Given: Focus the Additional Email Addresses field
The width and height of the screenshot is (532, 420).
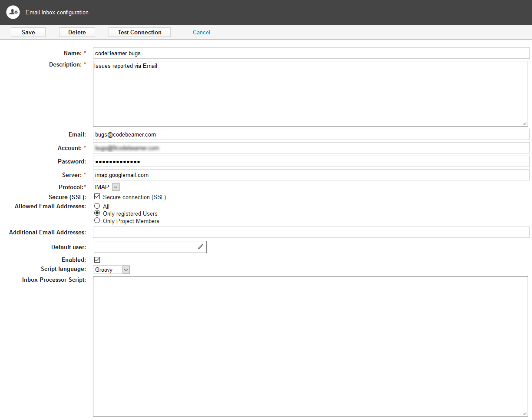Looking at the screenshot, I should coord(311,232).
